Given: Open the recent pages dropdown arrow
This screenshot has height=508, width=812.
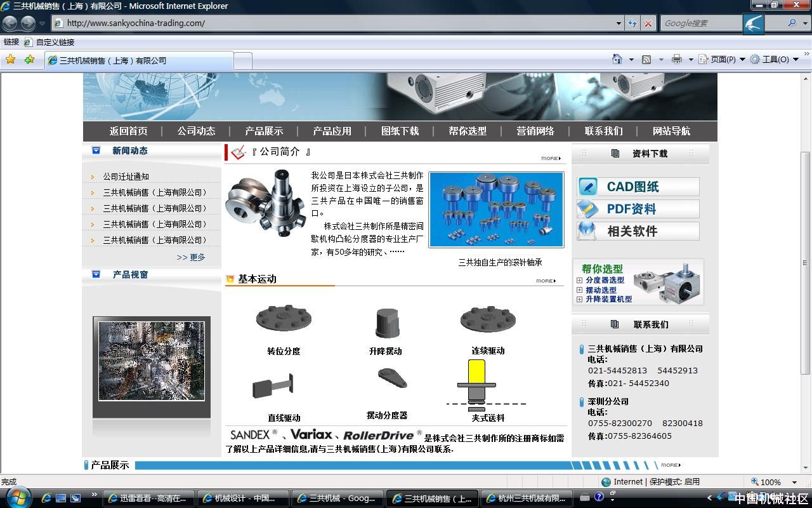Looking at the screenshot, I should pyautogui.click(x=43, y=23).
